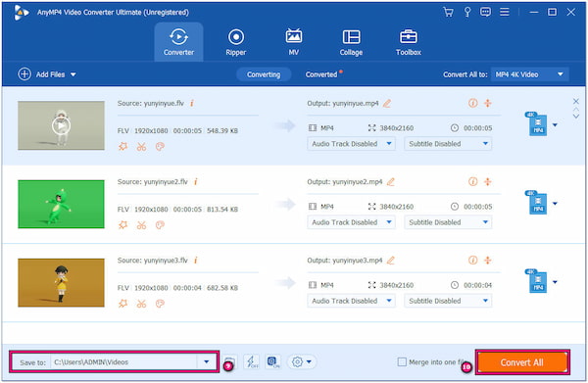Open Subtitle Disabled dropdown for yunyinyue3.mp4
588x383 pixels.
click(448, 301)
